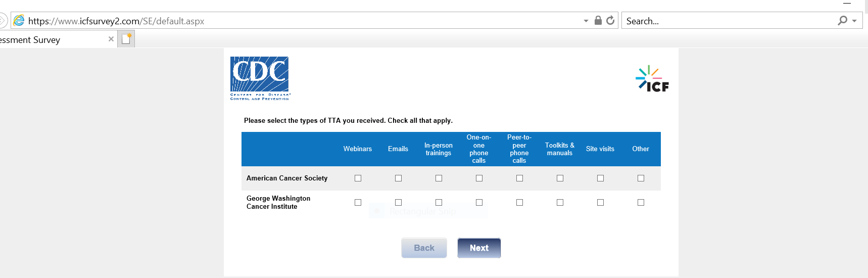Click the refresh page icon
Image resolution: width=868 pixels, height=278 pixels.
(x=610, y=20)
